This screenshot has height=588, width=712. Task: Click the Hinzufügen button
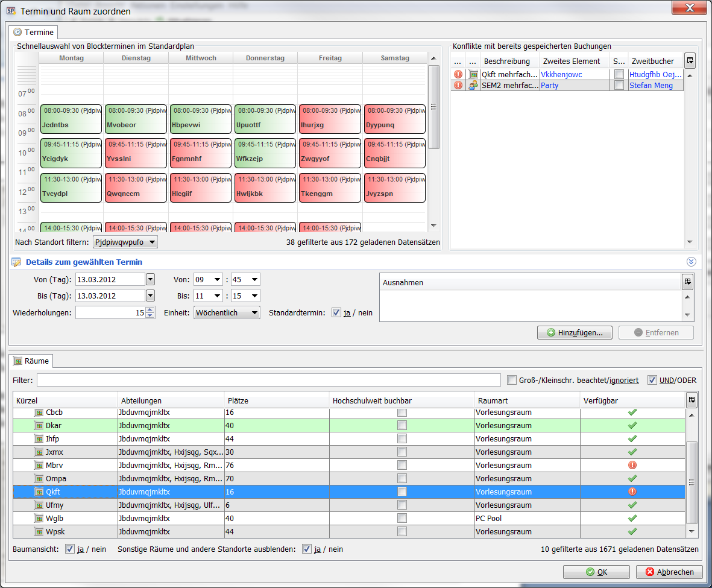click(x=575, y=333)
